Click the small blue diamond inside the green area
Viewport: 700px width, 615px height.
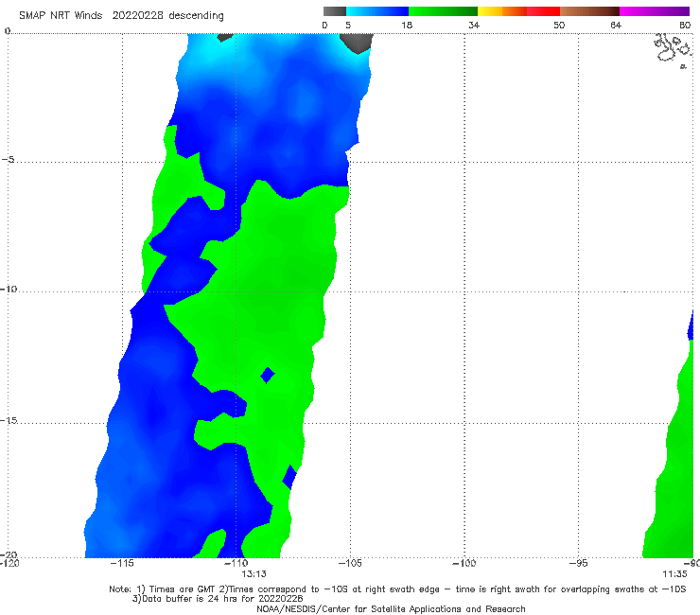[268, 376]
